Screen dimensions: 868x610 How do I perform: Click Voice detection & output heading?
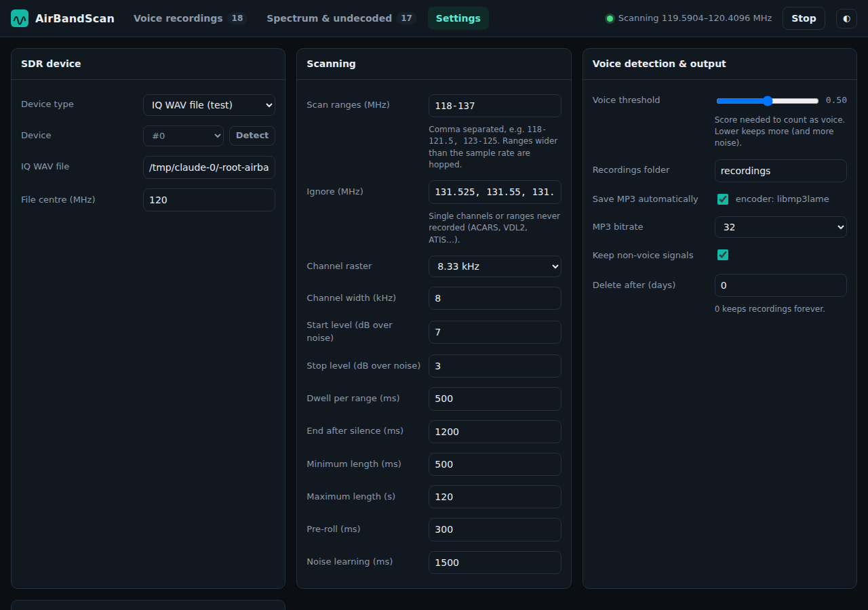659,64
